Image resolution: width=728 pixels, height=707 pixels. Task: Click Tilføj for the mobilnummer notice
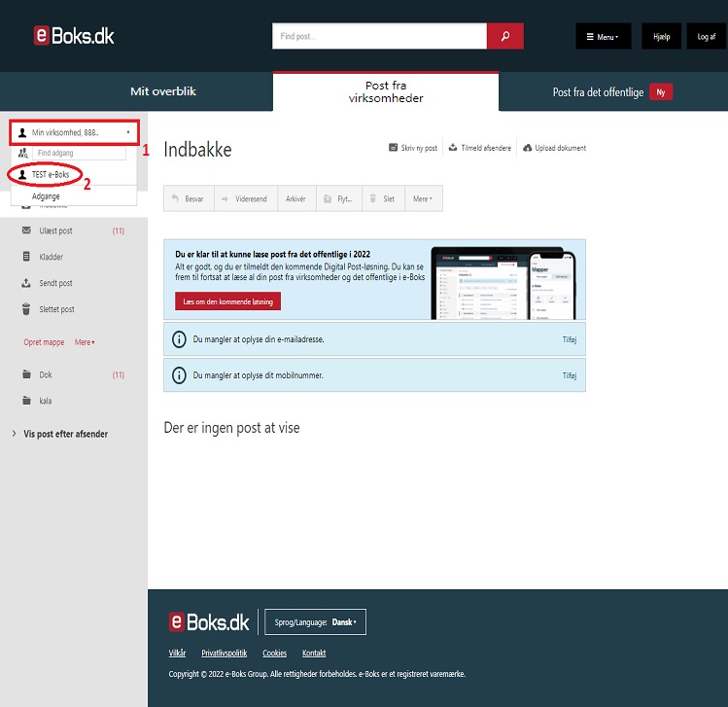click(570, 375)
